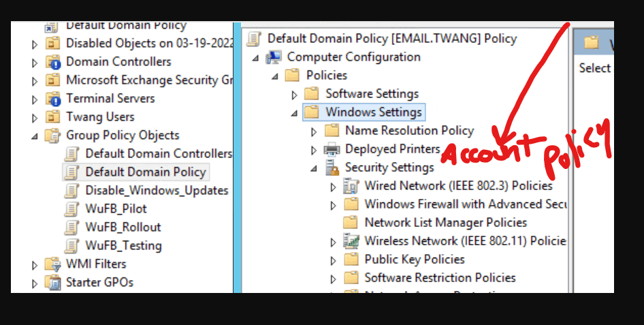Click the Deployed Printers printer icon

coord(332,149)
